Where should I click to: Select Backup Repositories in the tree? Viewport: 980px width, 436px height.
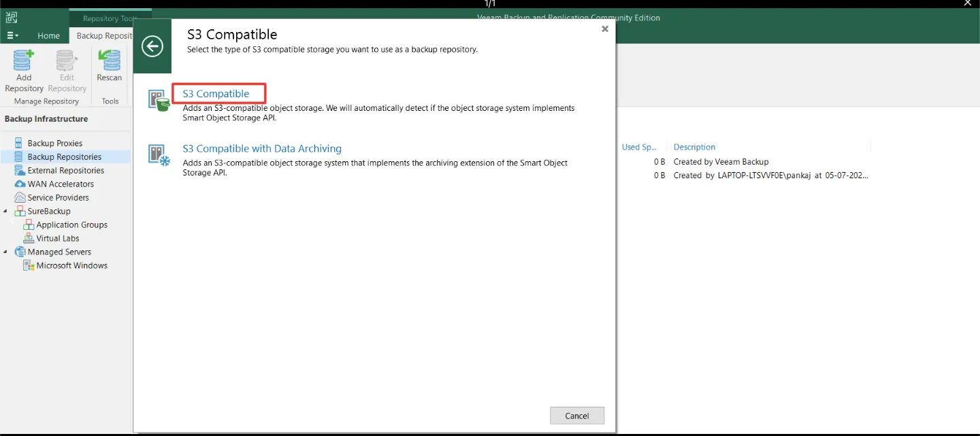coord(65,156)
